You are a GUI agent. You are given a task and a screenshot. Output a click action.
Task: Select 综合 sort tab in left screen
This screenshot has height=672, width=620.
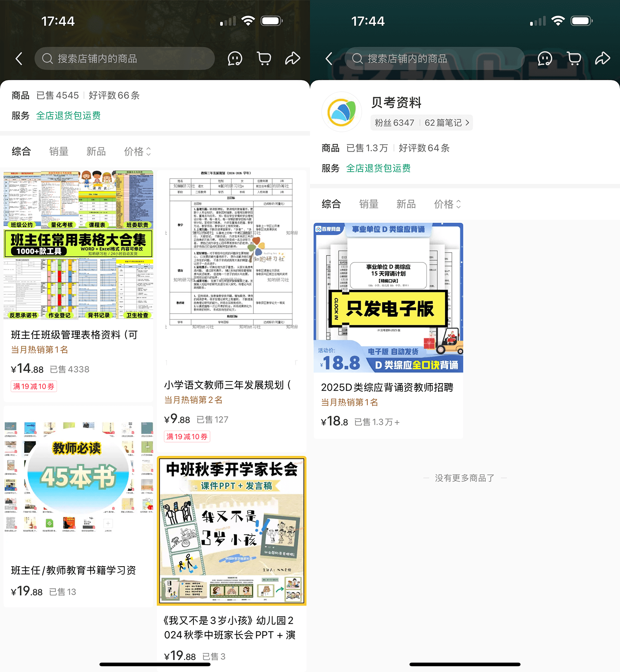21,152
